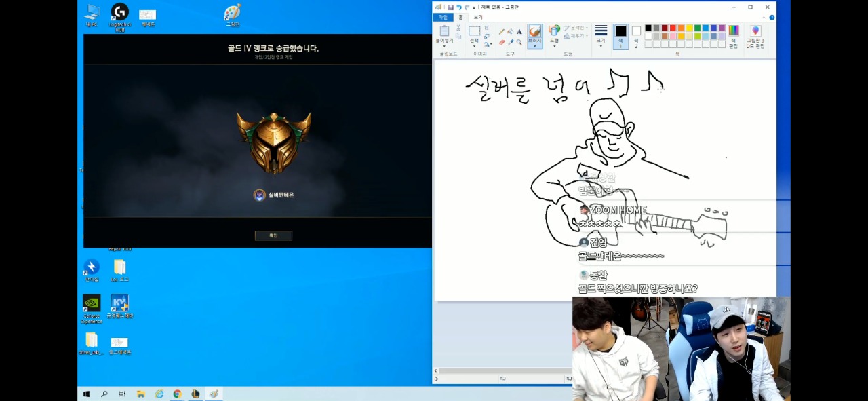Pick the orange swatch in the Paint palette
Image resolution: width=868 pixels, height=401 pixels.
click(x=681, y=28)
